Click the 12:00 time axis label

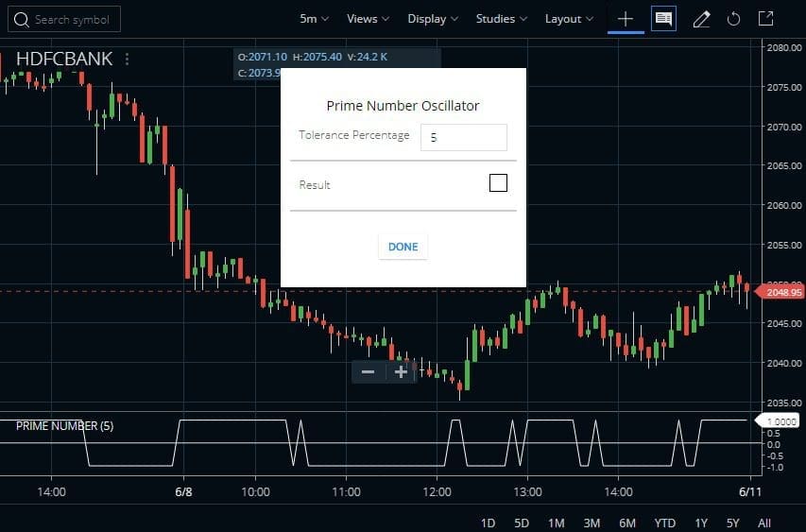coord(437,492)
